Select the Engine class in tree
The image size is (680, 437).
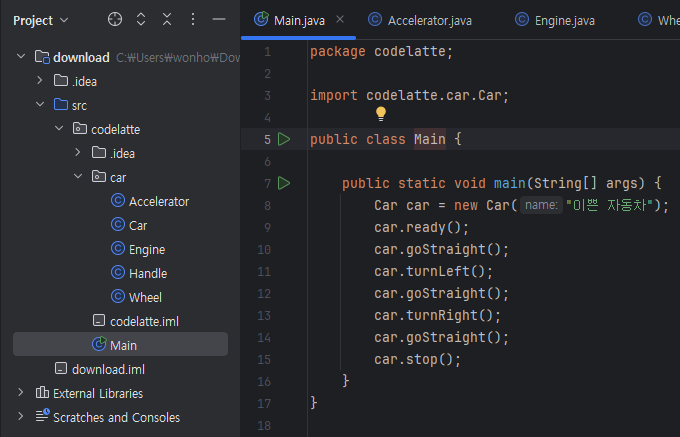click(147, 250)
